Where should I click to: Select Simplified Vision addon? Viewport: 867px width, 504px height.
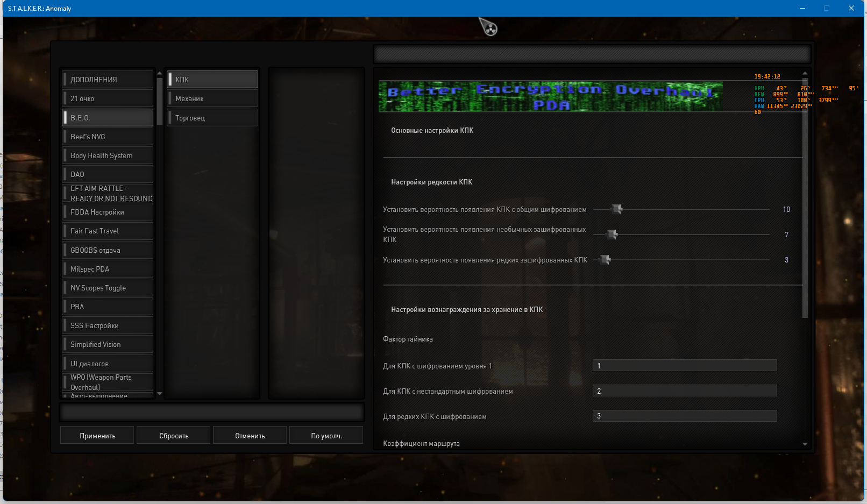coord(108,344)
